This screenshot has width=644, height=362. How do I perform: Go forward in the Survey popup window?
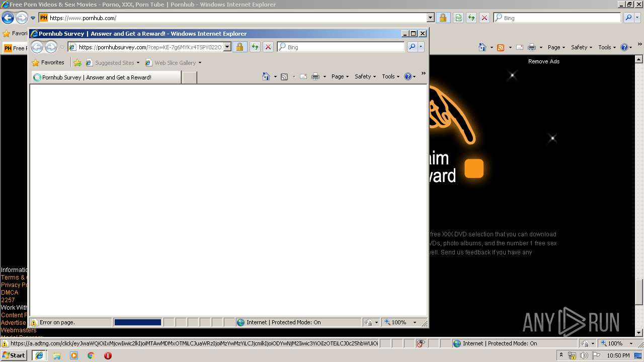(51, 47)
